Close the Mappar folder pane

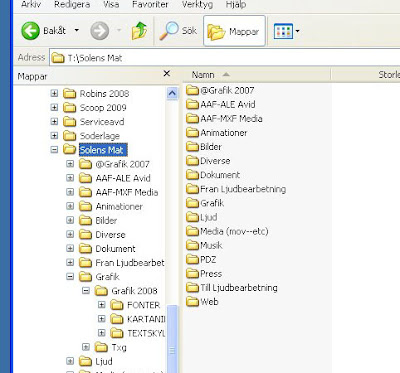tap(167, 73)
